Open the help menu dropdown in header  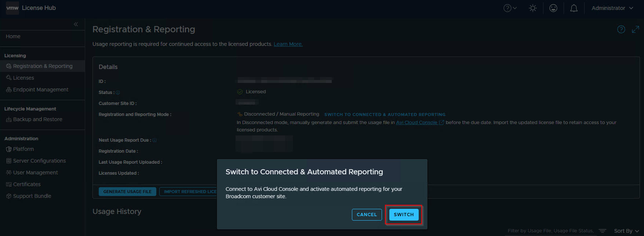pyautogui.click(x=510, y=8)
